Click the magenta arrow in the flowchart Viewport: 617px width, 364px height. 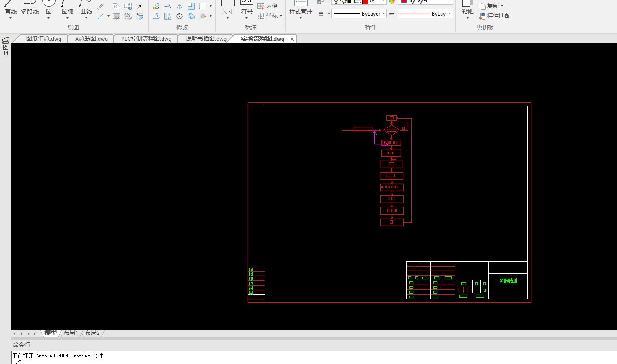point(381,138)
